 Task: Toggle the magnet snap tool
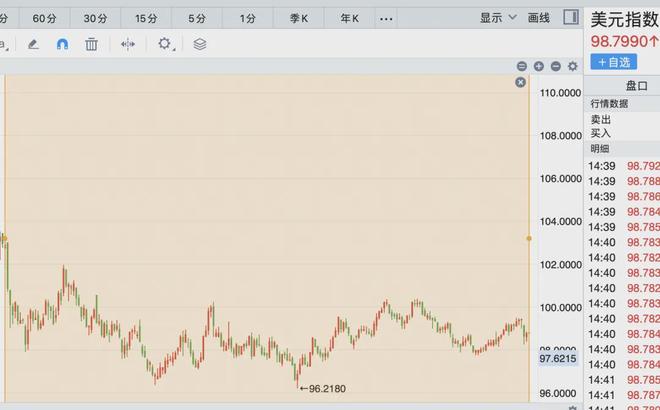[62, 44]
